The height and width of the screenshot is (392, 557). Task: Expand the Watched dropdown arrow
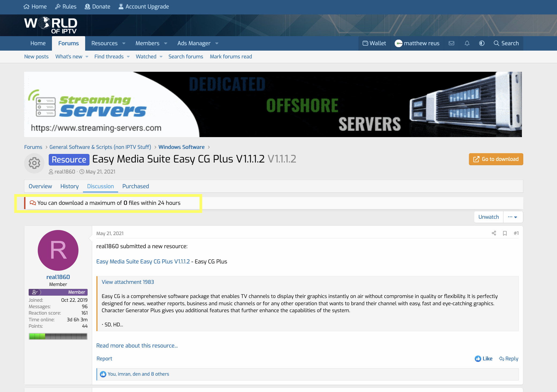161,57
